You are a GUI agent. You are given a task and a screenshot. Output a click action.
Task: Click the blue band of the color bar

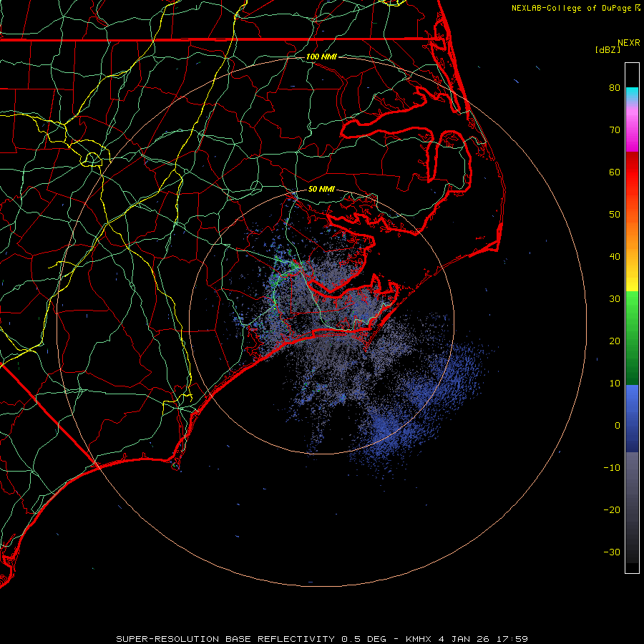(x=632, y=419)
